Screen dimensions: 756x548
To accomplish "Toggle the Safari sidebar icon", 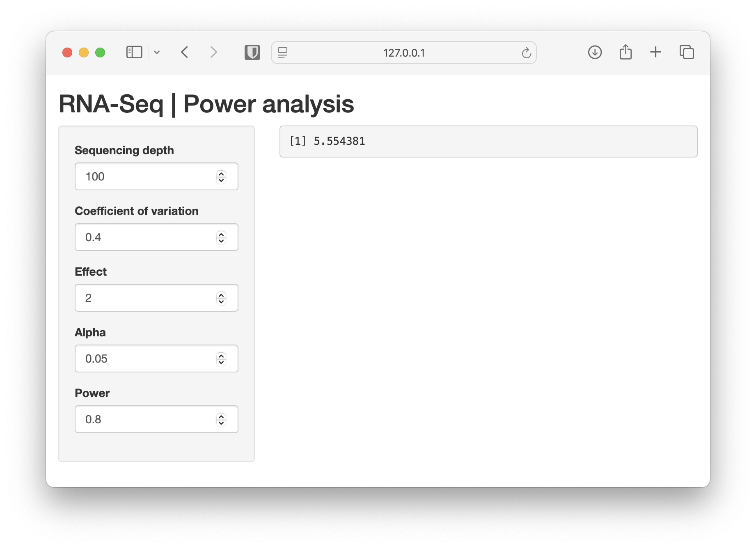I will point(134,52).
